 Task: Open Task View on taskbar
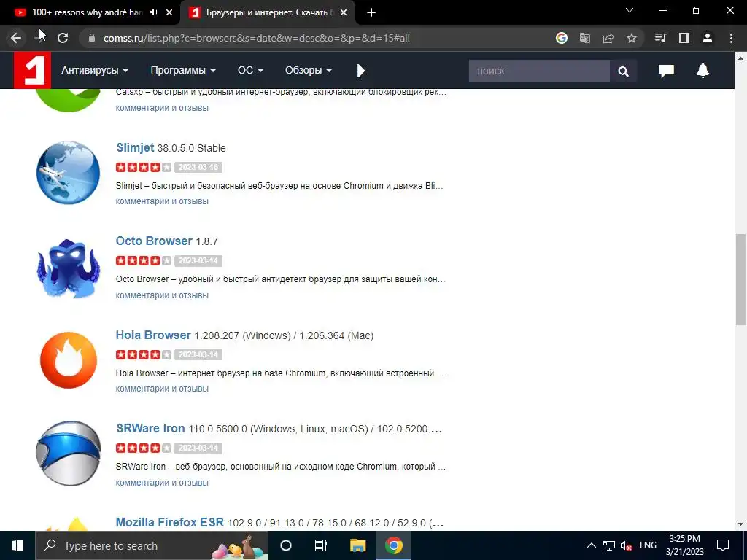(x=321, y=545)
